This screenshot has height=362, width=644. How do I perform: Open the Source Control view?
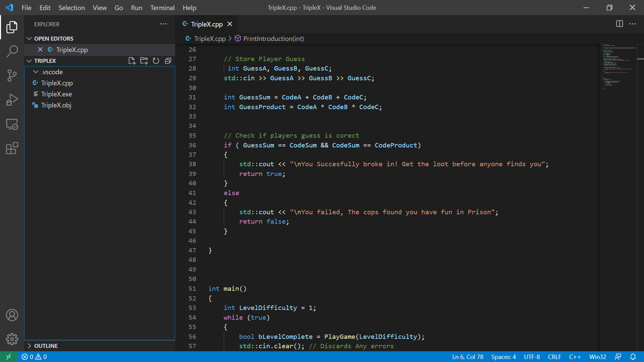12,76
